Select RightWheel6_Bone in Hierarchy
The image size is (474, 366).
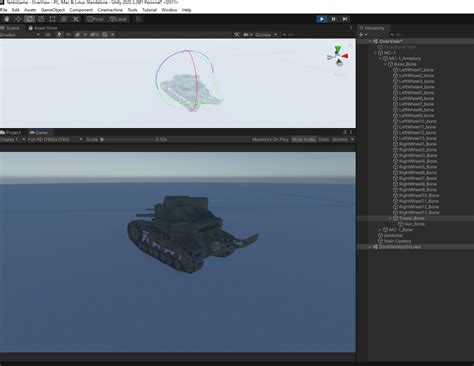click(x=417, y=173)
